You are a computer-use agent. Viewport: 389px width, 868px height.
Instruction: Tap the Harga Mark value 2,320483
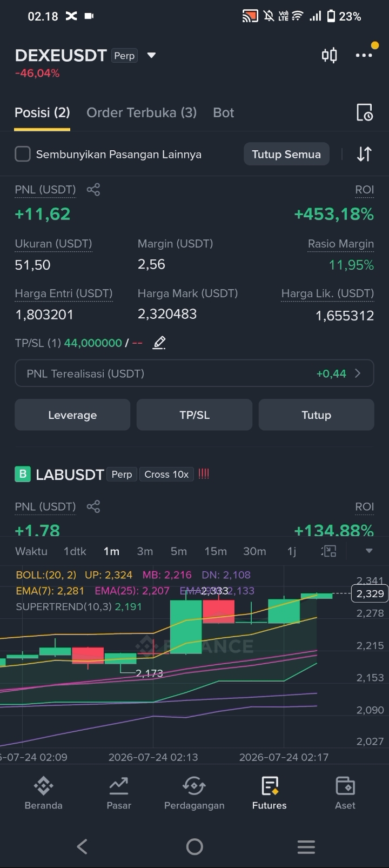point(167,314)
